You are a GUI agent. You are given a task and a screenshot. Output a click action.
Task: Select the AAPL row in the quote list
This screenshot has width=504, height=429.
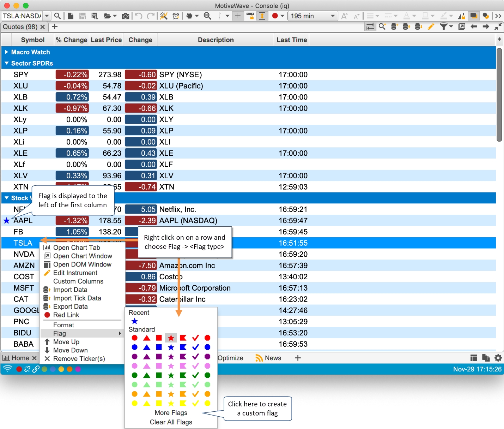pos(249,221)
